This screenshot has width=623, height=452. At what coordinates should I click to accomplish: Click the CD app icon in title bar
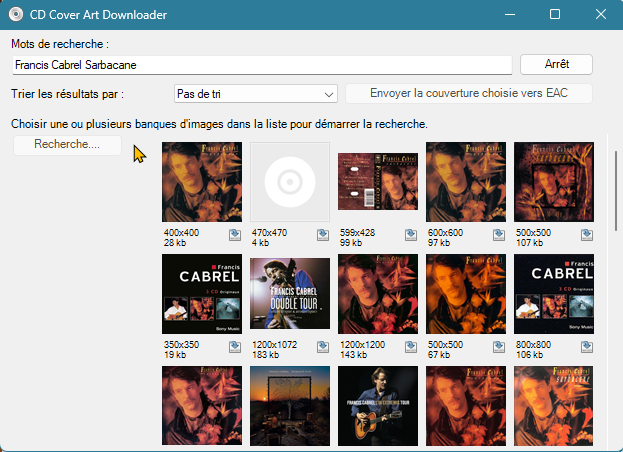point(16,15)
